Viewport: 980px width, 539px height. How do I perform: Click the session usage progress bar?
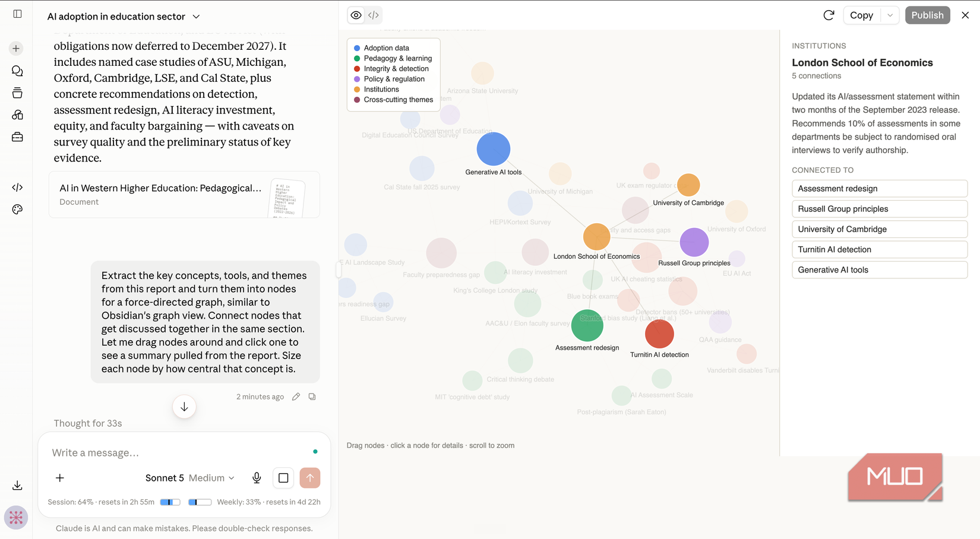click(x=170, y=502)
